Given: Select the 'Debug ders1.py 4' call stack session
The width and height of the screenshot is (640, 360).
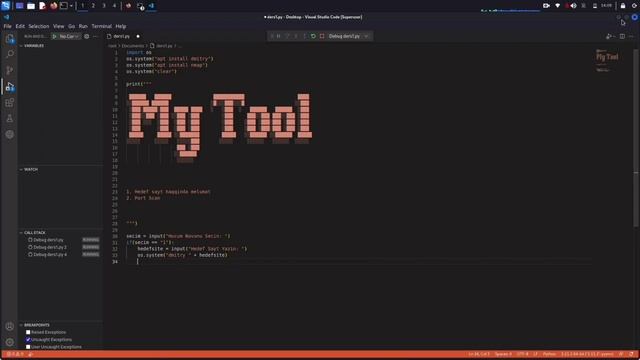Looking at the screenshot, I should point(61,255).
